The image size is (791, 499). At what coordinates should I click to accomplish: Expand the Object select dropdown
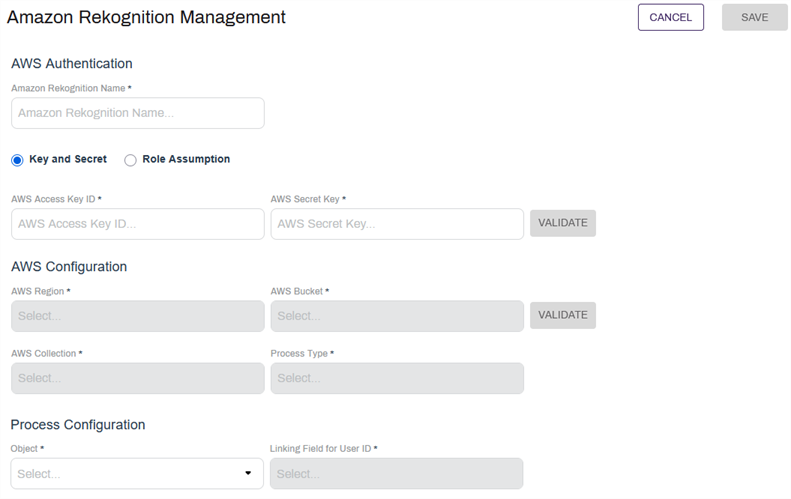[137, 474]
